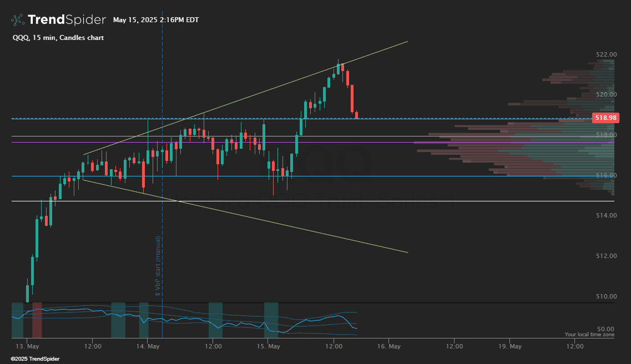Select the May 15, 2025 2:16PM EDT timestamp
This screenshot has width=631, height=364.
coord(156,20)
